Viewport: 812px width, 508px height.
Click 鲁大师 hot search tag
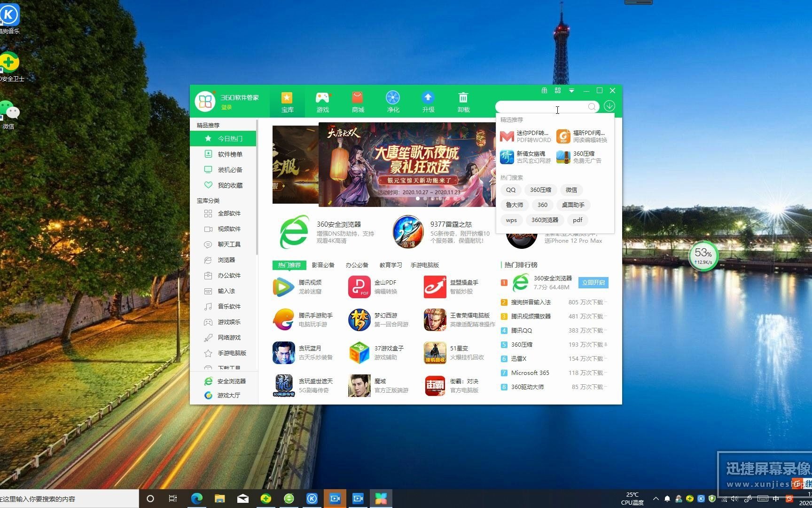click(514, 205)
